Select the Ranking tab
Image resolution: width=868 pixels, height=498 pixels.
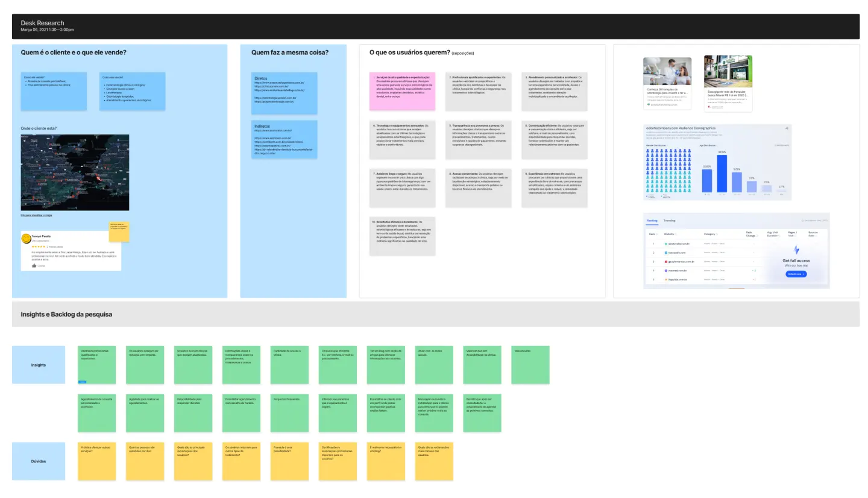pyautogui.click(x=652, y=221)
